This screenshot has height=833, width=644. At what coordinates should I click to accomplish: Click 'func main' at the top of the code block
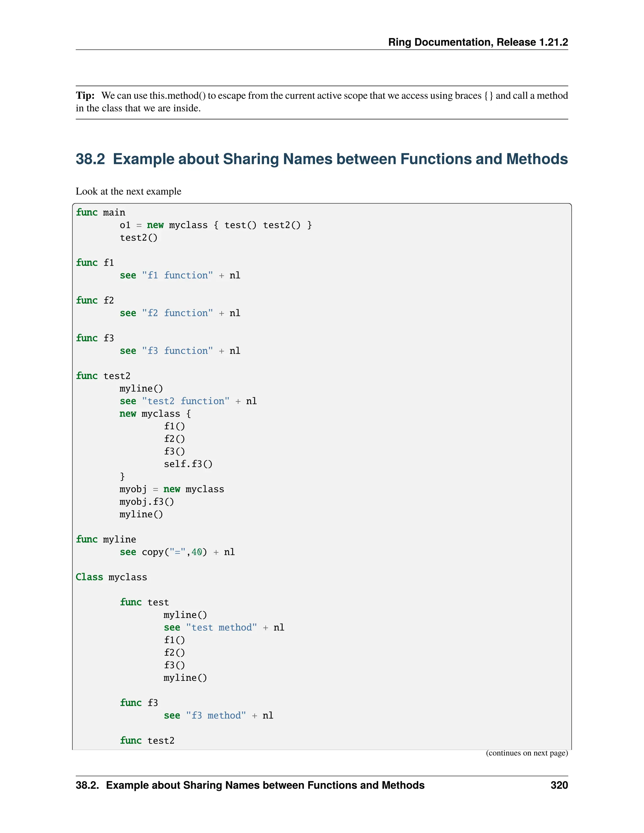click(x=100, y=212)
